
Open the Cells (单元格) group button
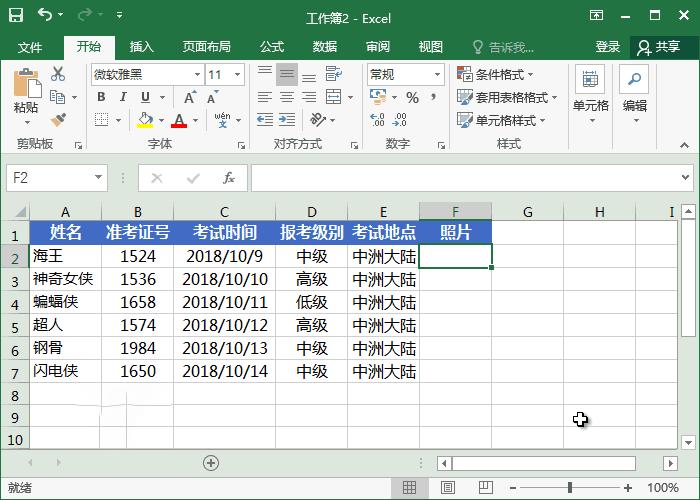point(590,96)
